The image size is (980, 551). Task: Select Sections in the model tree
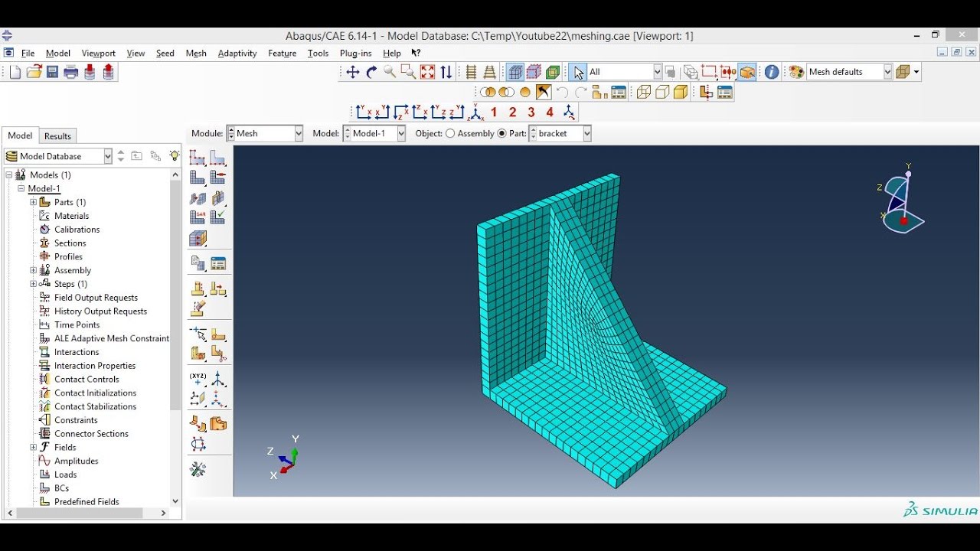point(70,243)
